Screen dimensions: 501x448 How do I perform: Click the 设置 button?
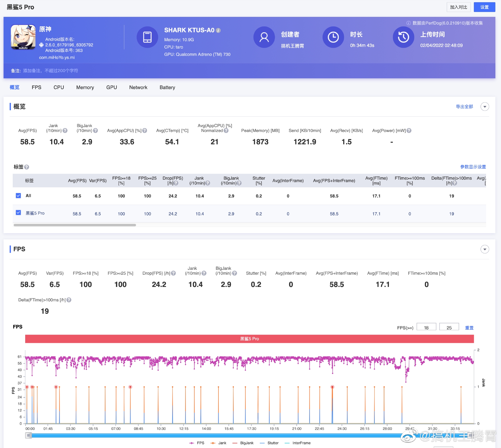pos(484,7)
